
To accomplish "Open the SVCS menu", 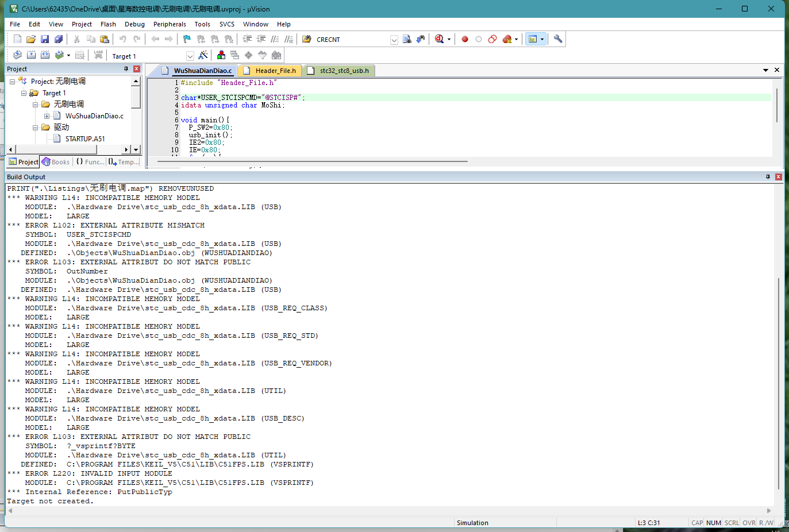I will tap(227, 24).
